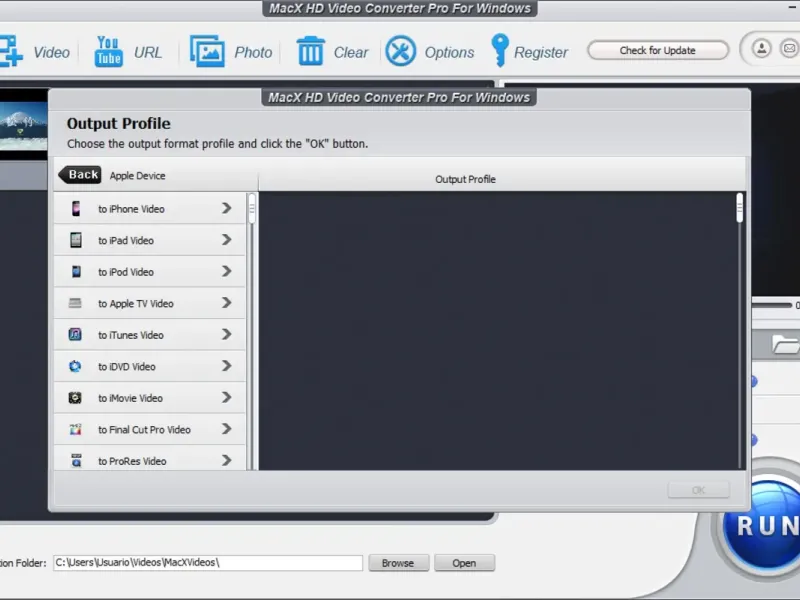Click the Clear trash can icon
Image resolution: width=800 pixels, height=600 pixels.
point(310,51)
